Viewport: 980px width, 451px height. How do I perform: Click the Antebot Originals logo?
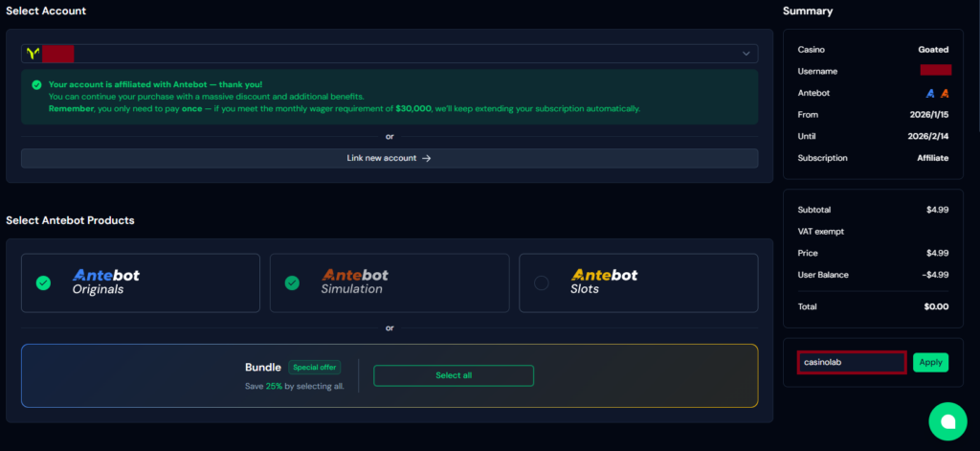(106, 282)
